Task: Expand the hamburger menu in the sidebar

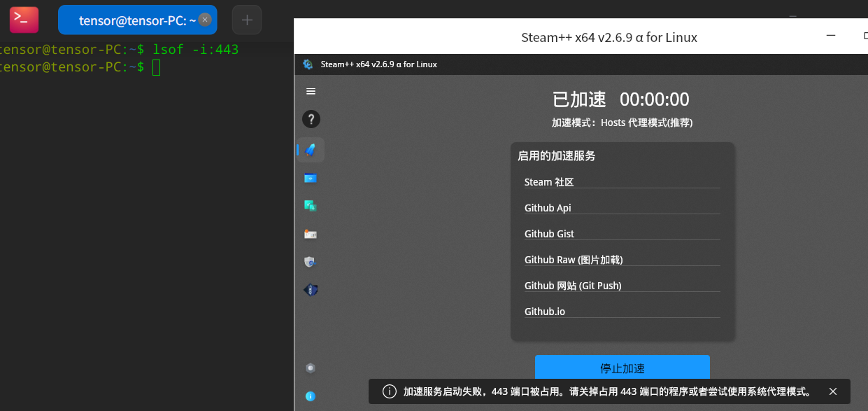Action: point(311,91)
